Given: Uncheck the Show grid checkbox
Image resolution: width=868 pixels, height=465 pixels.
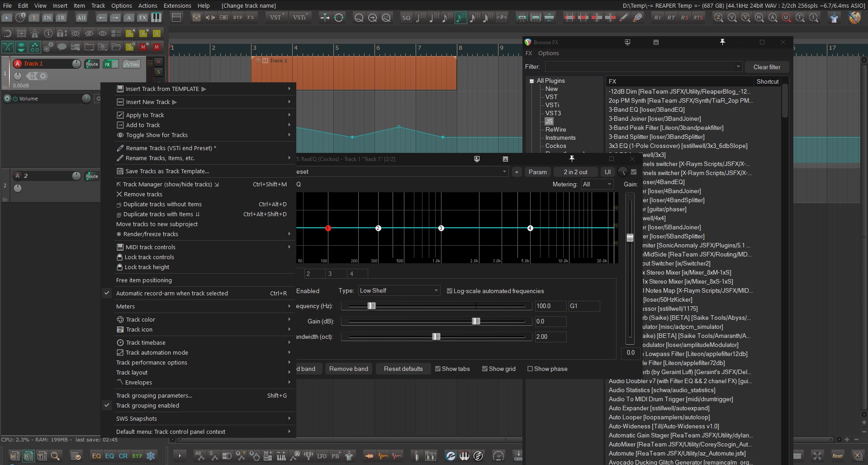Looking at the screenshot, I should (485, 369).
